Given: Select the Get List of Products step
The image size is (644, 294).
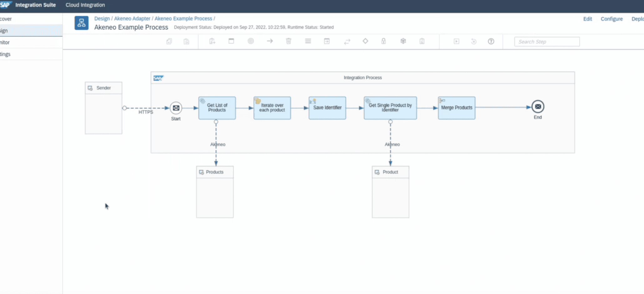Looking at the screenshot, I should 217,108.
